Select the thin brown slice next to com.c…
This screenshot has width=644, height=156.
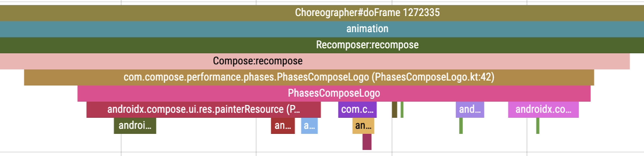click(x=394, y=109)
